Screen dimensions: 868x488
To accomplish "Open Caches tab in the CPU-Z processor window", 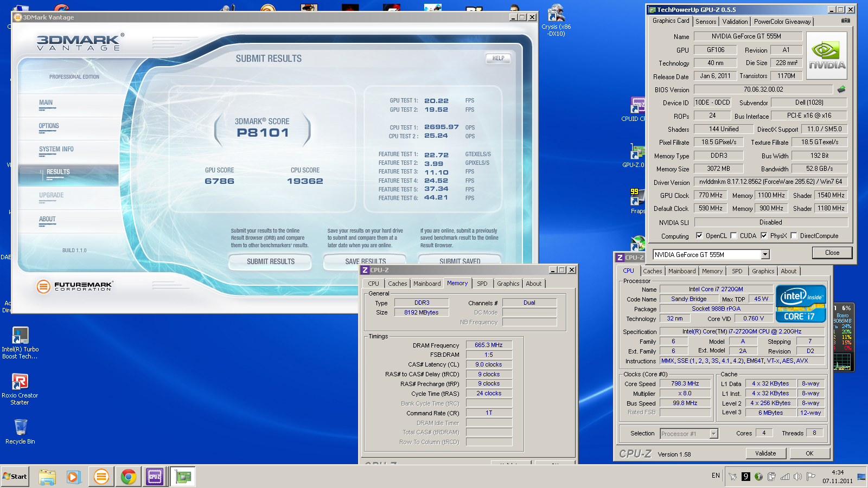I will tap(653, 271).
